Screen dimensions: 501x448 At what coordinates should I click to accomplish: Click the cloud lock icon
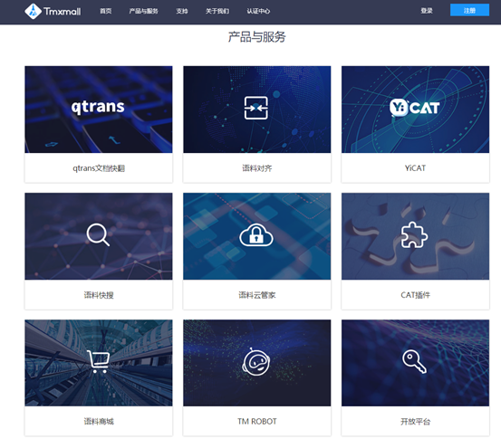[x=256, y=234]
